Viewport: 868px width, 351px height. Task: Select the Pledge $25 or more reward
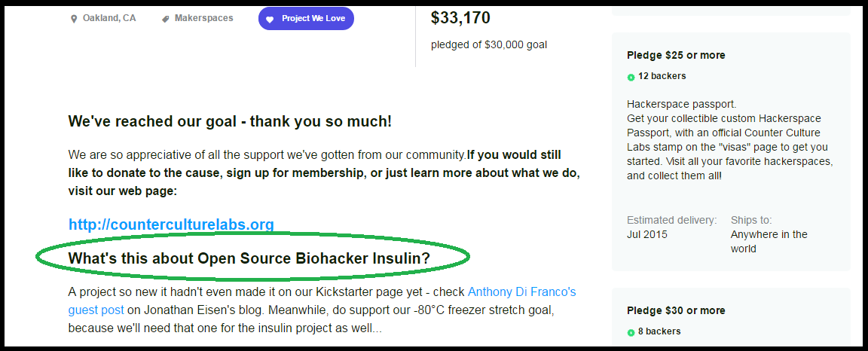[676, 55]
